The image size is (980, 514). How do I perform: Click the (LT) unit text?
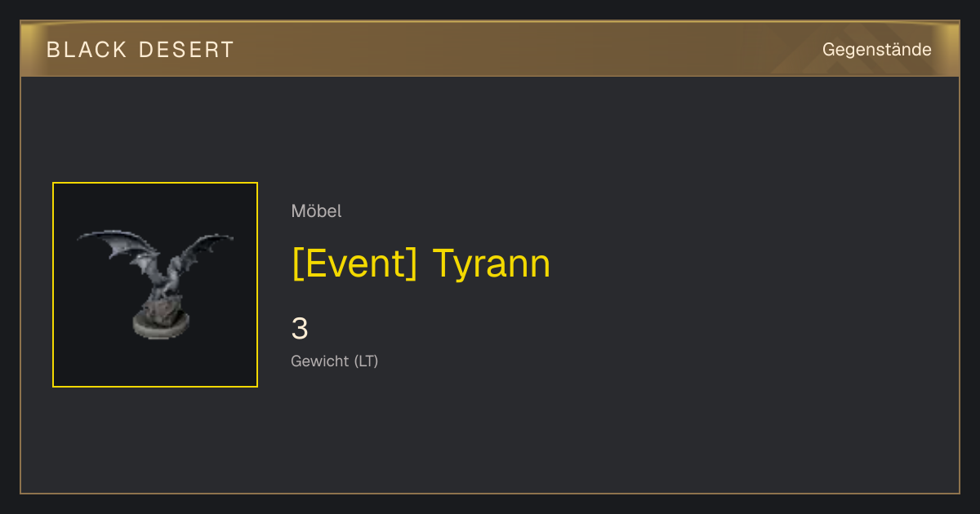366,361
